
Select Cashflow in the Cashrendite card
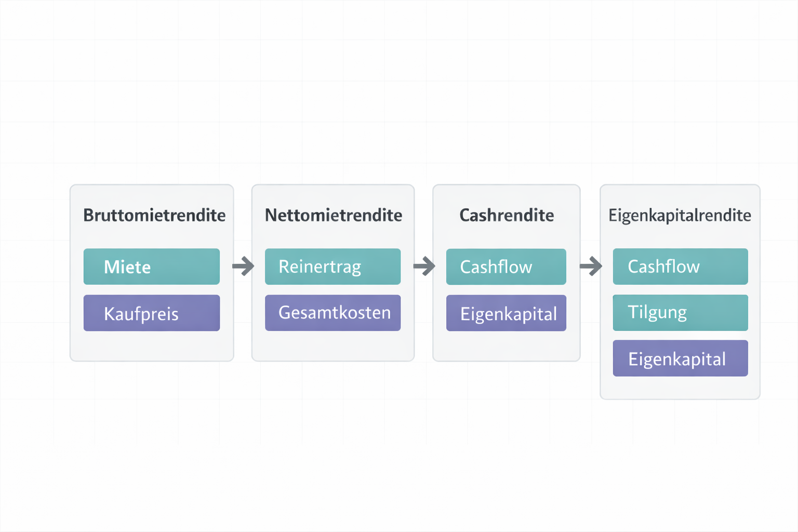506,267
